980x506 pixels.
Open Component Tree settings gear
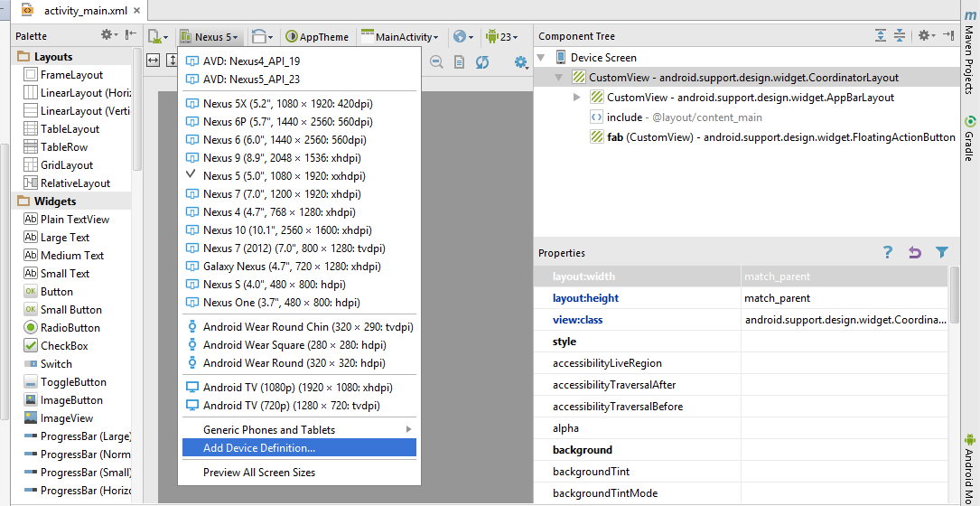926,35
